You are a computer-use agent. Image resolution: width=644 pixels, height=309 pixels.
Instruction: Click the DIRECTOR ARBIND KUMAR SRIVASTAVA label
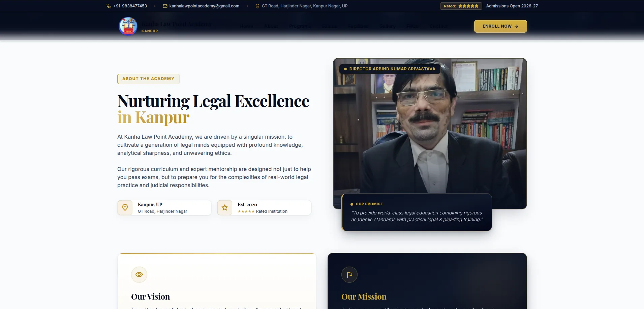tap(390, 69)
